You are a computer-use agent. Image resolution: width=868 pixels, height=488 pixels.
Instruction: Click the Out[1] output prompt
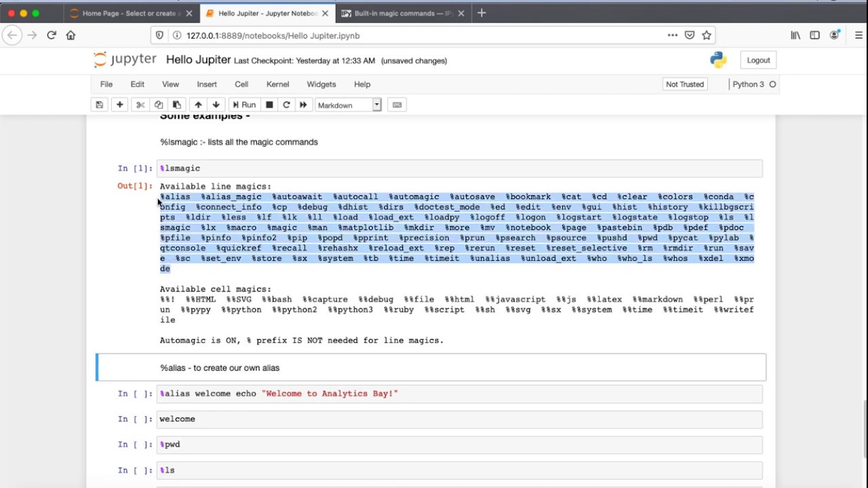tap(135, 186)
